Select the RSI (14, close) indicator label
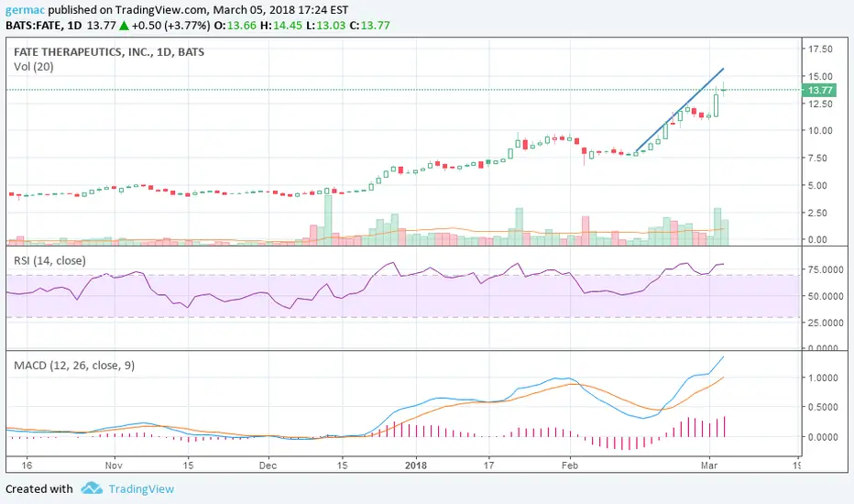 [49, 260]
